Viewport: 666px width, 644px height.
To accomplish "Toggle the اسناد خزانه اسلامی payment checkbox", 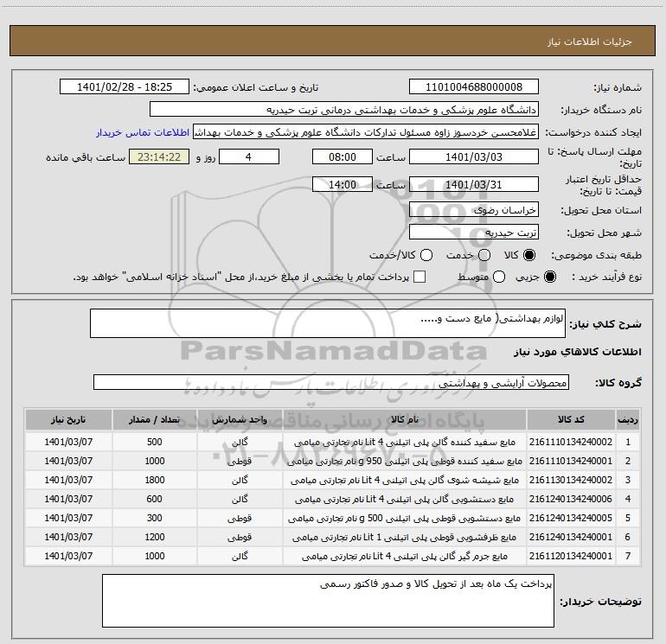I will click(x=419, y=277).
